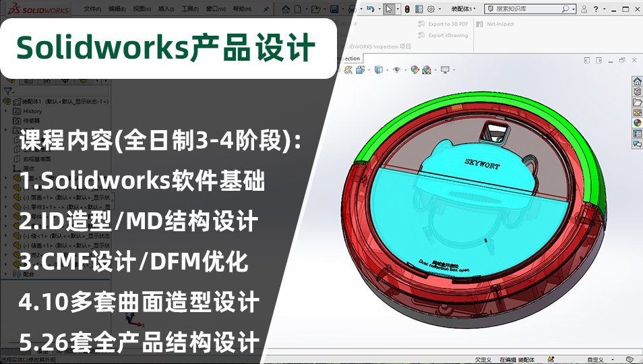Open the search type dropdown arrow in search box
Image resolution: width=643 pixels, height=364 pixels.
point(573,9)
